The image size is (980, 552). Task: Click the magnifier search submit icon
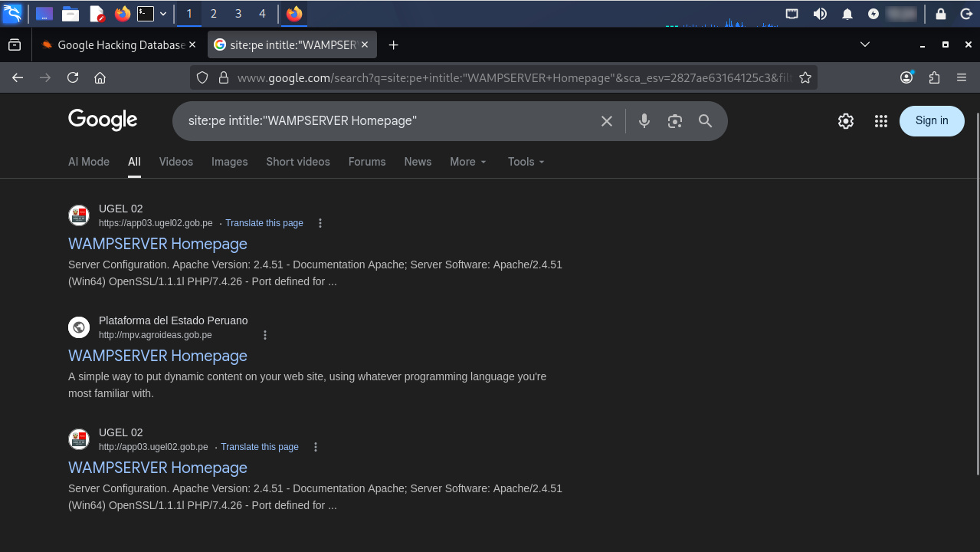pyautogui.click(x=705, y=121)
